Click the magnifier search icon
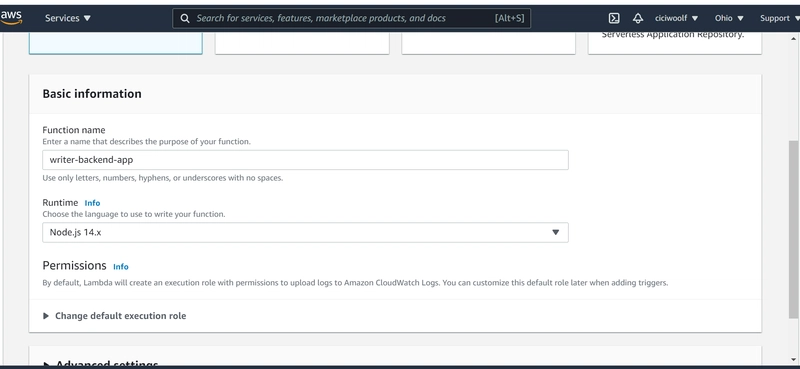The image size is (800, 369). (x=185, y=18)
